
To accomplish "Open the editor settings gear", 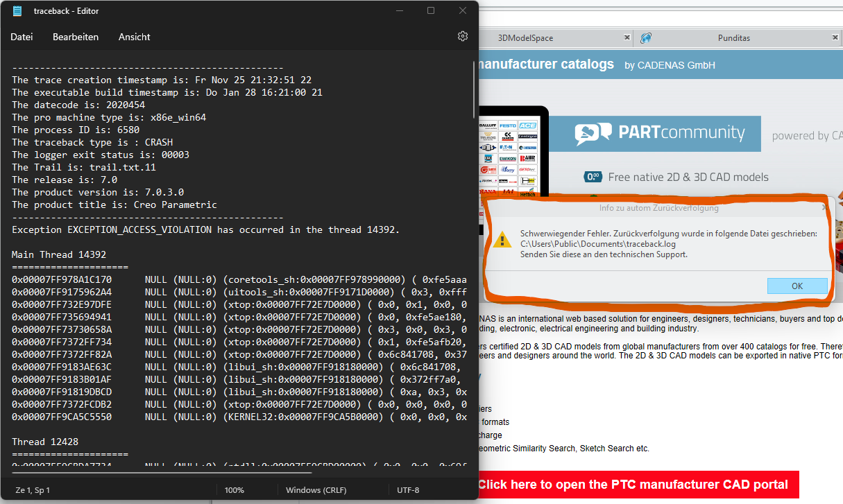I will click(x=463, y=36).
